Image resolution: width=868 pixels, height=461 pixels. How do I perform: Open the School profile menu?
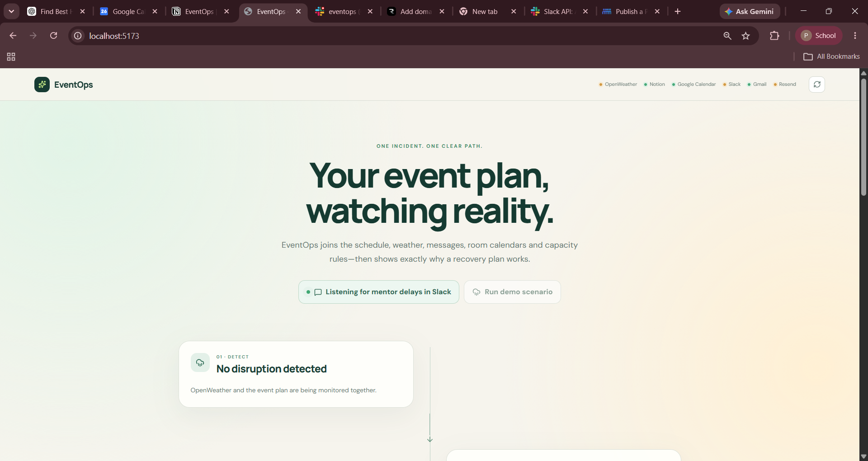819,36
